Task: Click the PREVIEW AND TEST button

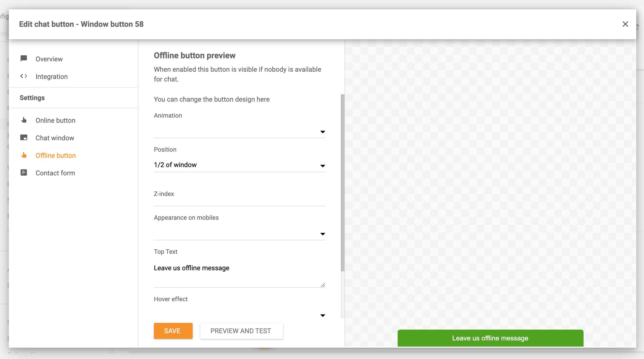Action: pyautogui.click(x=241, y=331)
